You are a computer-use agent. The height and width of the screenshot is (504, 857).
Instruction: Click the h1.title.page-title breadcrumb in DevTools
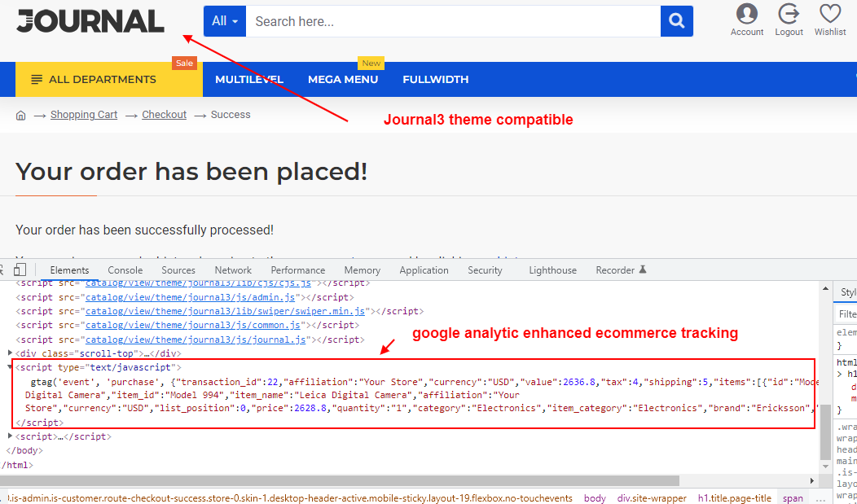click(x=734, y=498)
